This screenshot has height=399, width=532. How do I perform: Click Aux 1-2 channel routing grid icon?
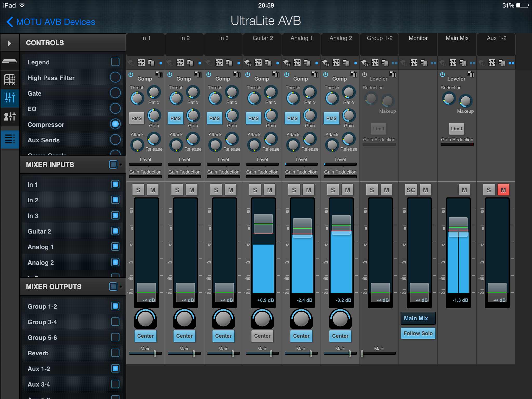(492, 63)
